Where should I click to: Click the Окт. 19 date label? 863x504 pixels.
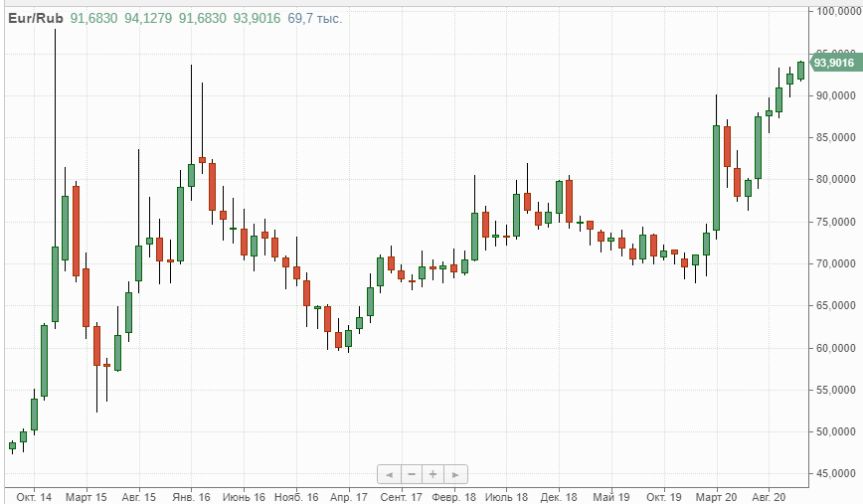coord(664,497)
